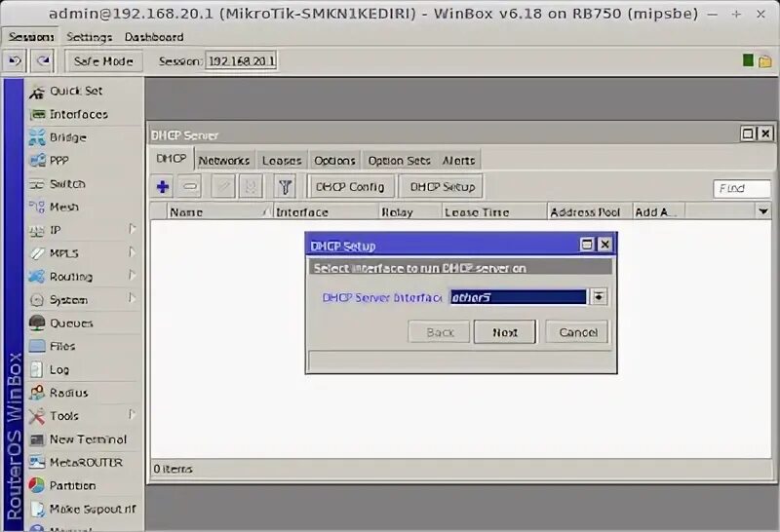Click the padlock icon at top right
780x532 pixels.
765,61
